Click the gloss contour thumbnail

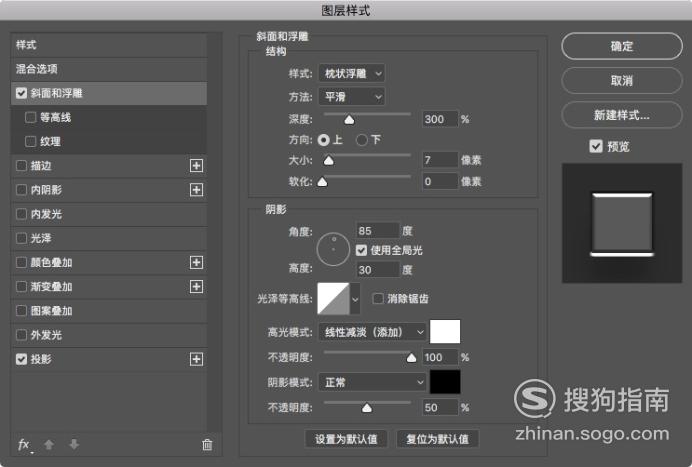tap(333, 299)
